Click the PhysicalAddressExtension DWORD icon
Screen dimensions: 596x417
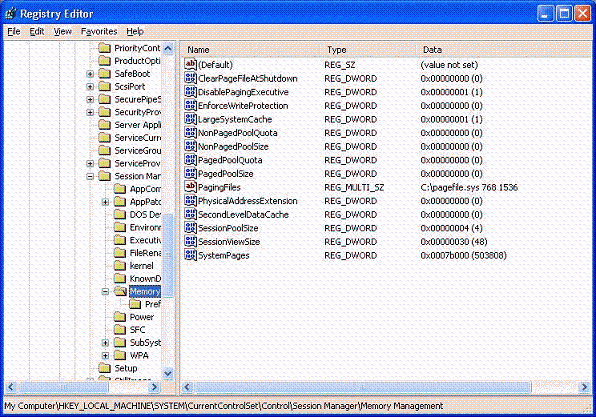click(x=190, y=200)
